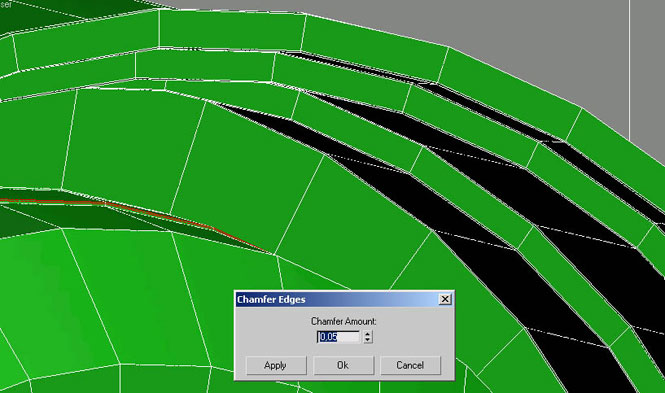Cancel the Chamfer Edges dialog
The width and height of the screenshot is (665, 393).
[410, 365]
